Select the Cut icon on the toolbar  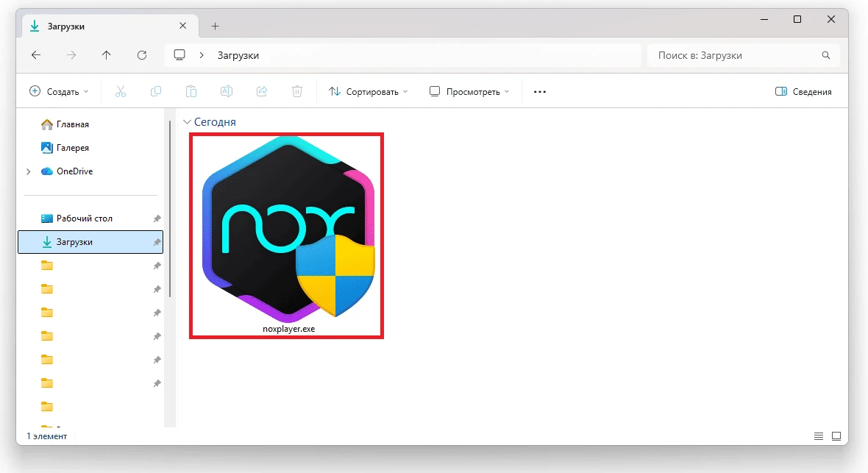[x=120, y=91]
